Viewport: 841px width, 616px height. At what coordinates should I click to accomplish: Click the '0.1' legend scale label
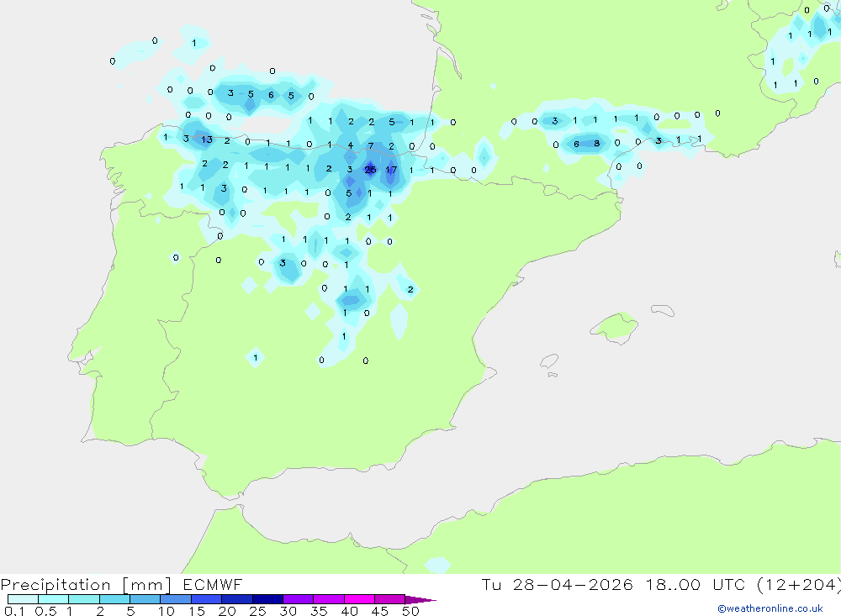pyautogui.click(x=14, y=611)
